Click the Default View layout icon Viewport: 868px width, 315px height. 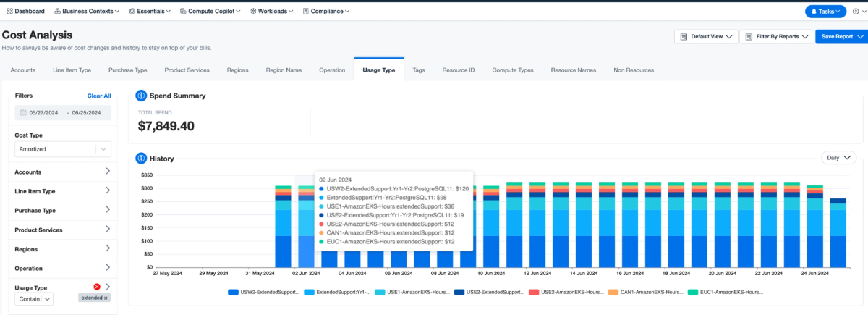684,36
